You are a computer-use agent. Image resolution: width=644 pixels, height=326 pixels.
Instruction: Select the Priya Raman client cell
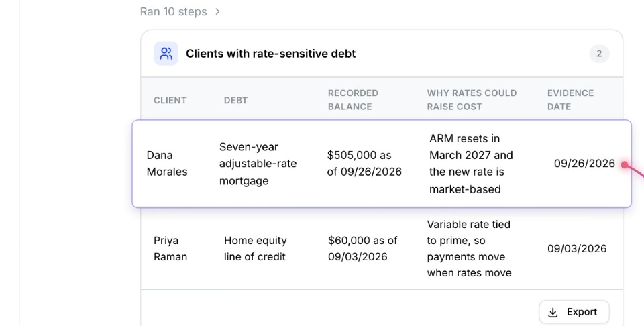click(170, 248)
